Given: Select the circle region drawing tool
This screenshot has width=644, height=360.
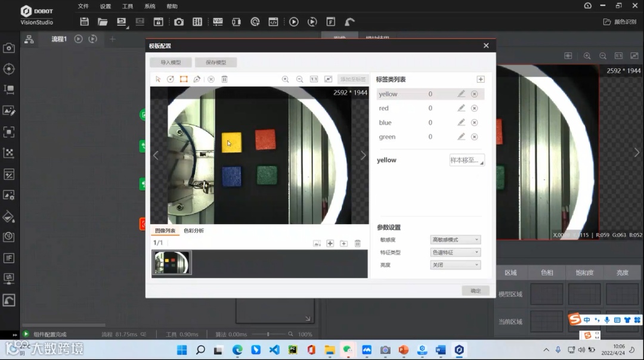Looking at the screenshot, I should click(x=171, y=79).
